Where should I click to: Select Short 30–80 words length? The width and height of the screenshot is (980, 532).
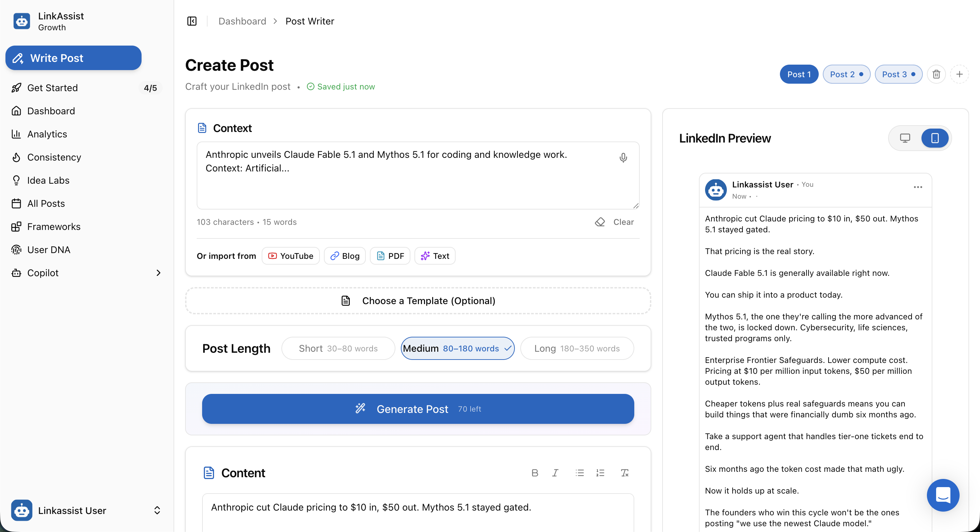[x=338, y=348]
